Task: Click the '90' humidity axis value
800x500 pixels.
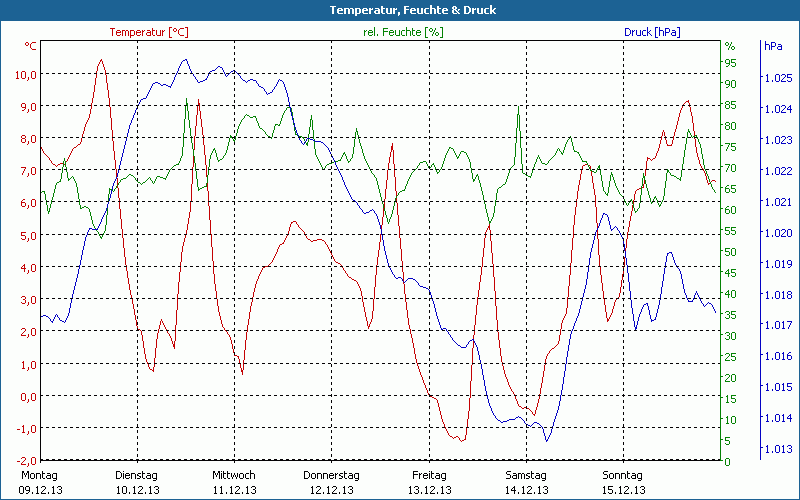Action: [731, 84]
